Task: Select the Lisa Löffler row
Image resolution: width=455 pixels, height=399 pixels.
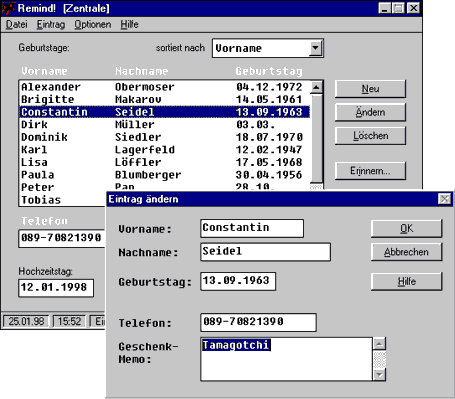Action: 165,162
